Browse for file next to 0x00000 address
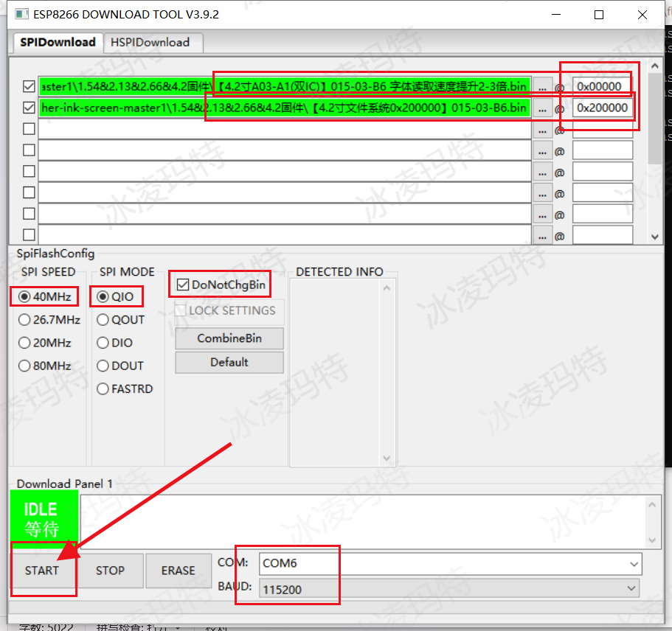The width and height of the screenshot is (672, 631). point(543,87)
